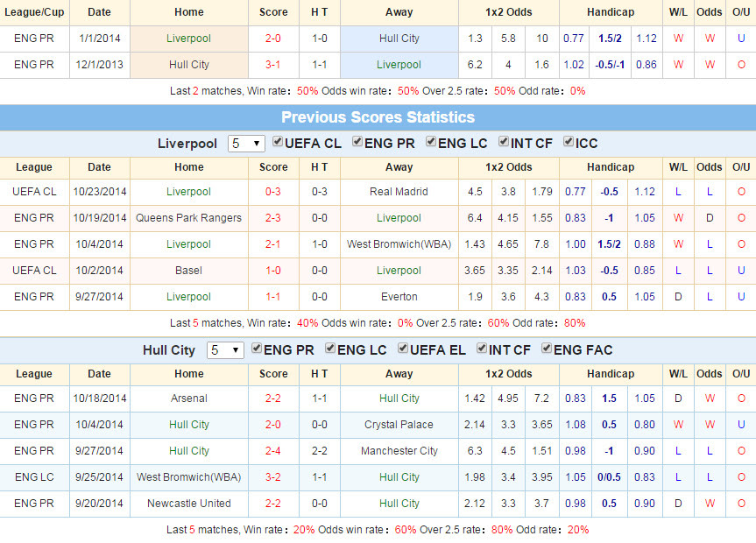Click the 3-2 score of West Bromwich(WBA) vs Hull City
The height and width of the screenshot is (543, 756).
click(273, 477)
